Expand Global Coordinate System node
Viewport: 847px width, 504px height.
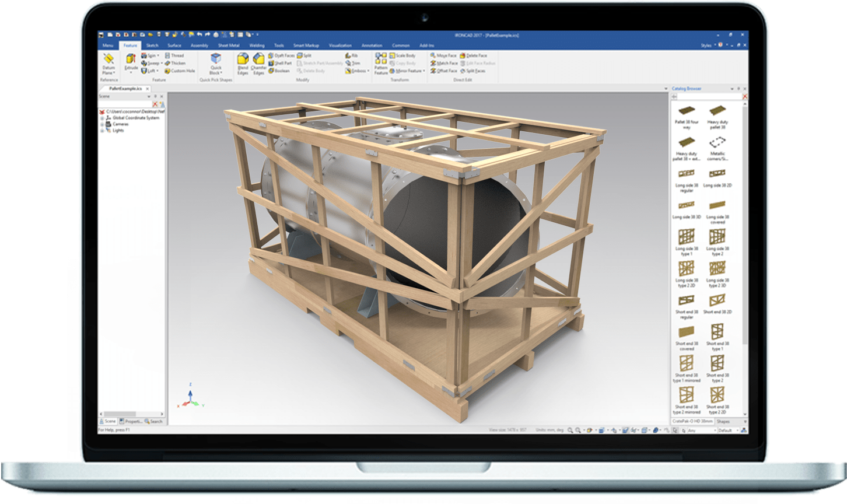click(x=103, y=118)
